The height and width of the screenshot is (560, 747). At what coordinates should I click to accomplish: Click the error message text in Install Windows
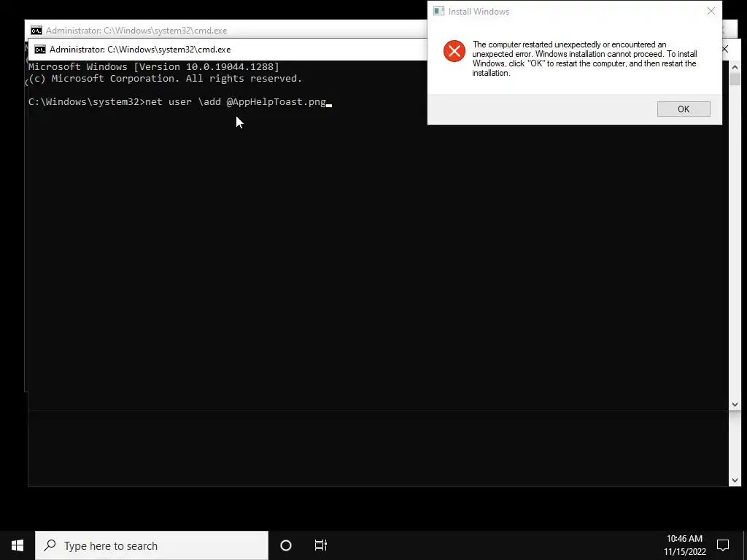click(584, 58)
